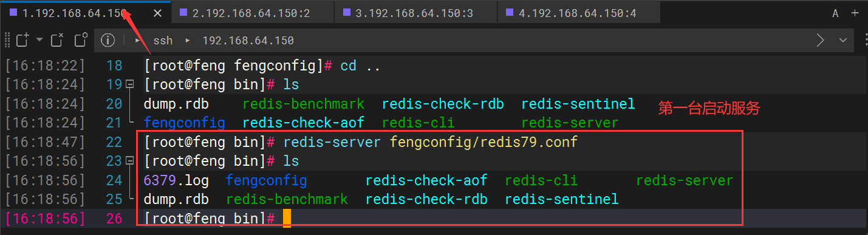Click 'redis-check-rdb' on line 20

pos(443,104)
